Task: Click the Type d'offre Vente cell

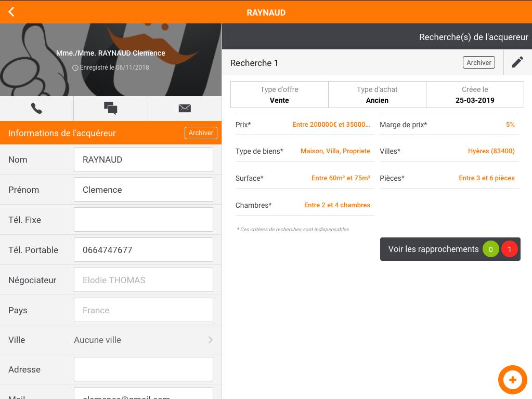Action: (279, 95)
